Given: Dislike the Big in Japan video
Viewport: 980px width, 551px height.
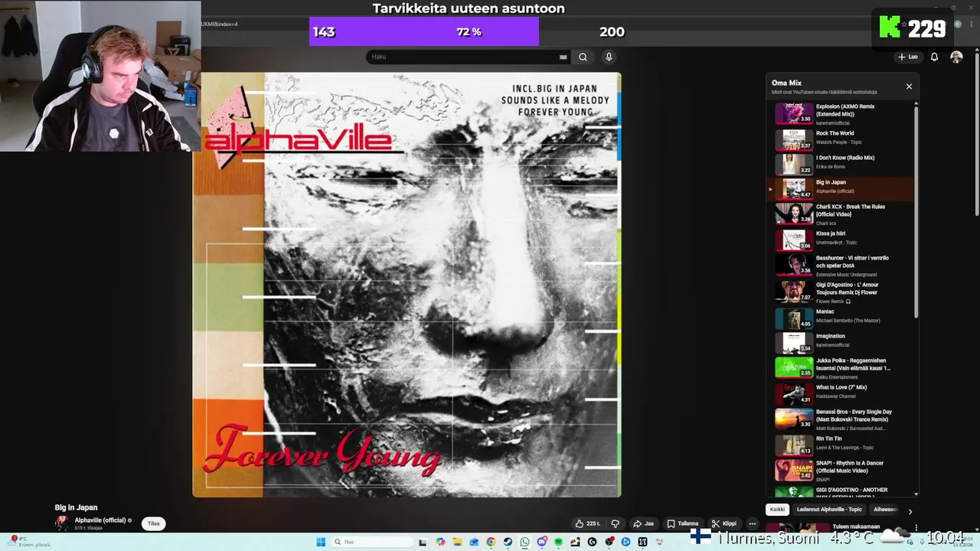Looking at the screenshot, I should [x=615, y=523].
